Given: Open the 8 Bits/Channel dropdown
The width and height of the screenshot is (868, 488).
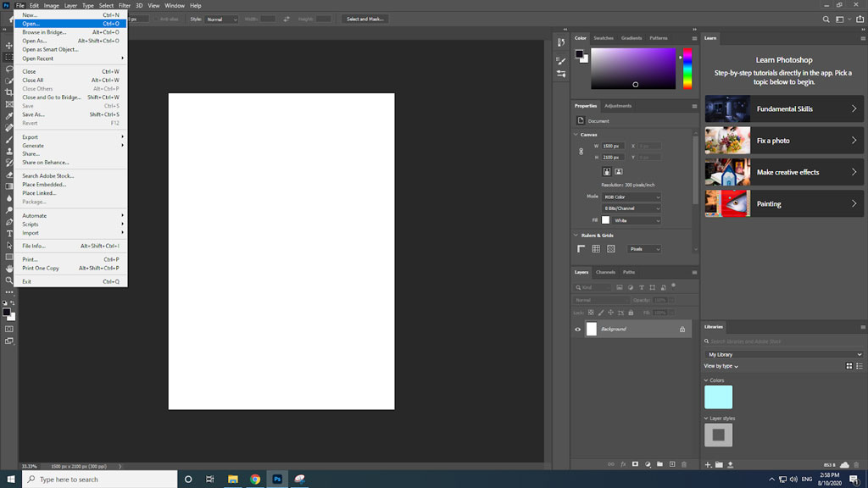Looking at the screenshot, I should [x=632, y=208].
